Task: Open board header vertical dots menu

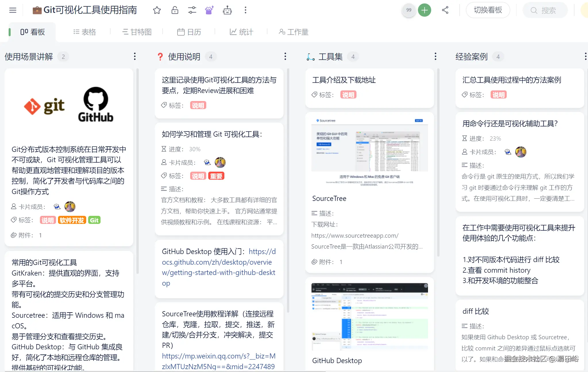Action: tap(245, 10)
